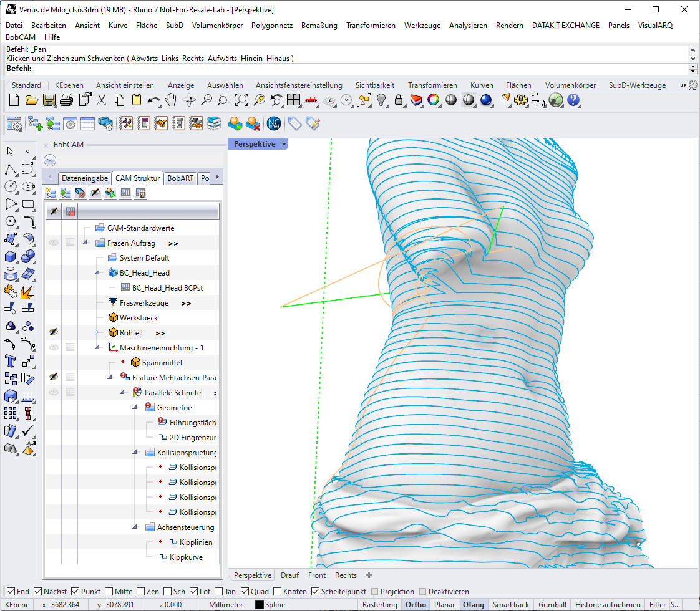The height and width of the screenshot is (611, 700).
Task: Expand the Rohteil tree node
Action: click(x=97, y=332)
